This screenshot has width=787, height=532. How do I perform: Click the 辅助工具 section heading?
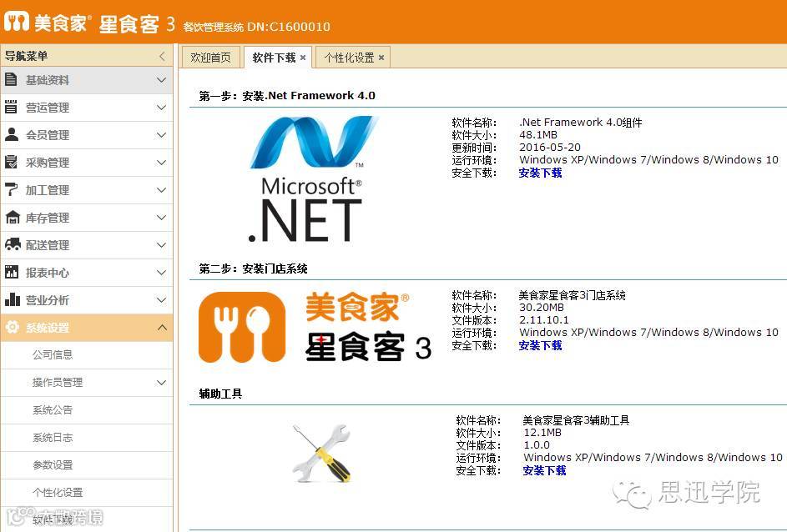pos(220,394)
